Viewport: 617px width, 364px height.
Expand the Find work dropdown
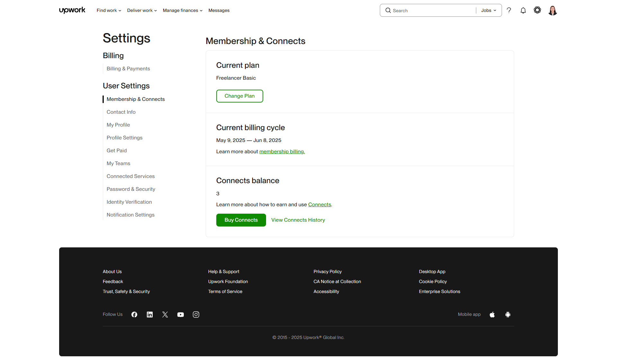pos(109,10)
